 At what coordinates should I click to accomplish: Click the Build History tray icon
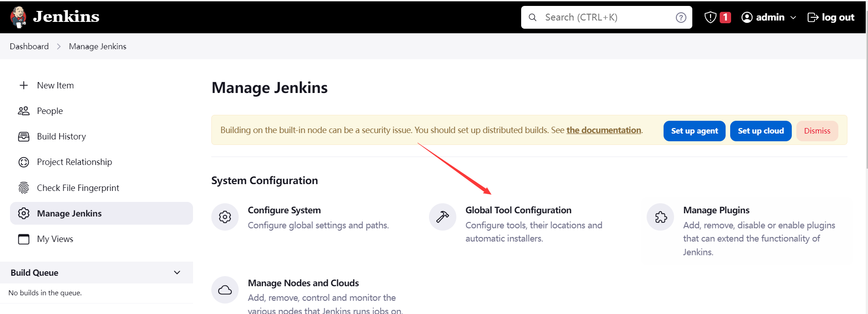(24, 136)
